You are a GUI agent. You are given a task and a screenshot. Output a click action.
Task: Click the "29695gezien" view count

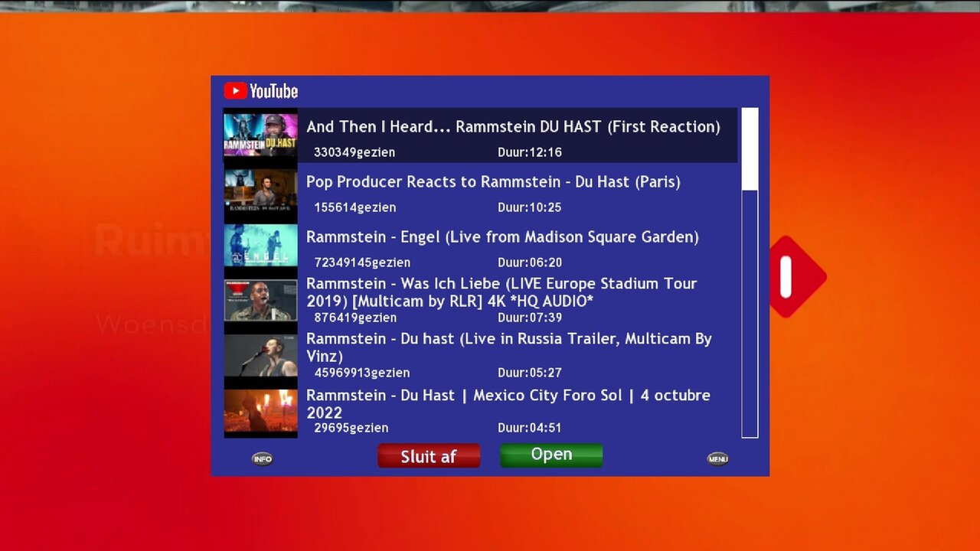coord(351,428)
